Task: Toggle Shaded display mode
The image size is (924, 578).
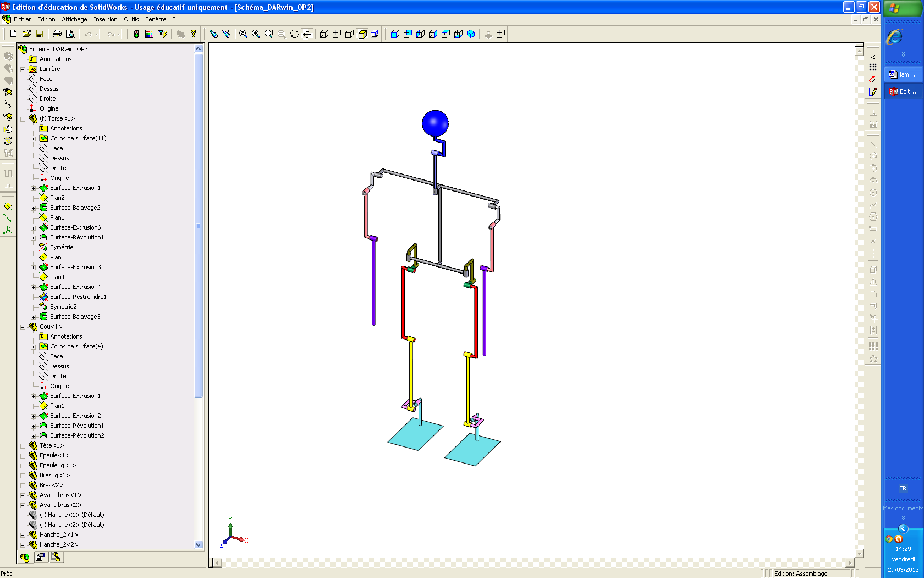Action: 362,34
